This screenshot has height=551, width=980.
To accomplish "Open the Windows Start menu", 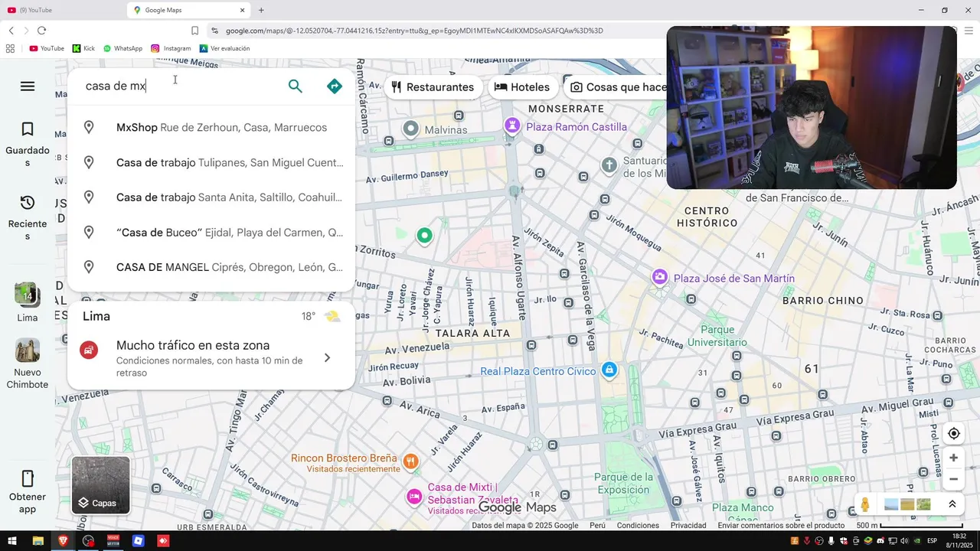I will click(x=12, y=541).
